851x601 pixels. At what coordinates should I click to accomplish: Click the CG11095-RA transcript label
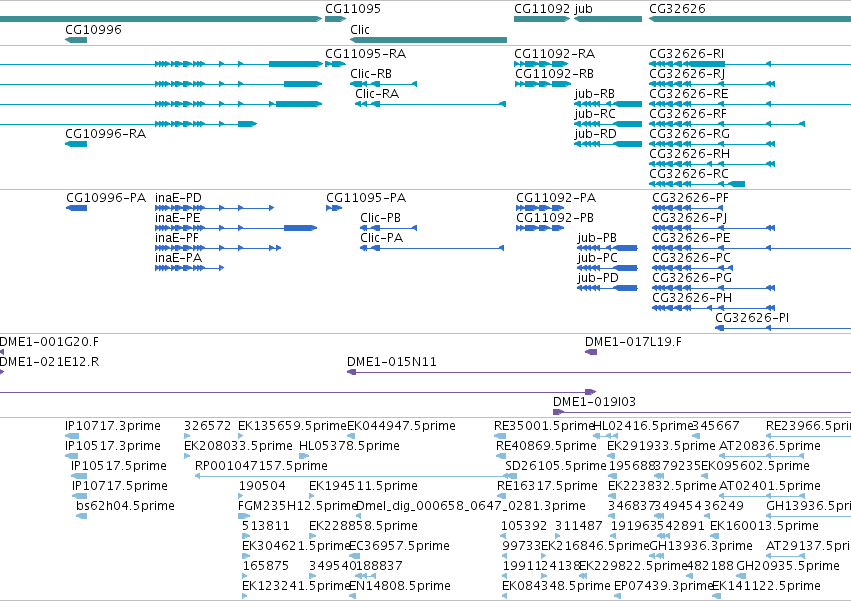point(365,54)
